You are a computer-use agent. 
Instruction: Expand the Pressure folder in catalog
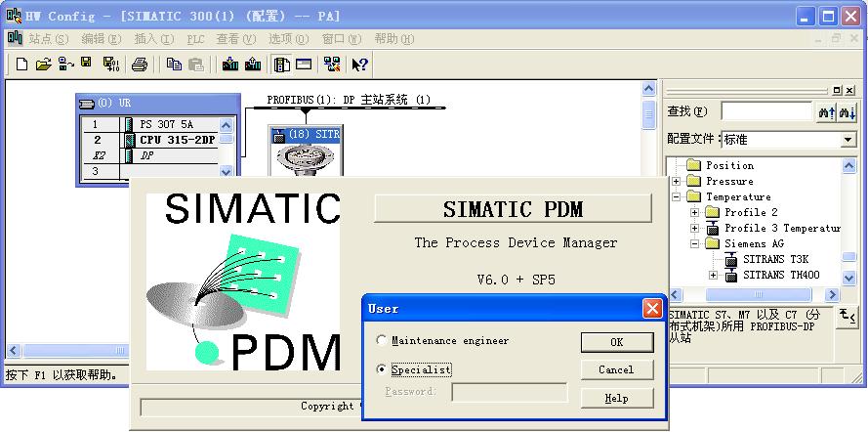[676, 181]
